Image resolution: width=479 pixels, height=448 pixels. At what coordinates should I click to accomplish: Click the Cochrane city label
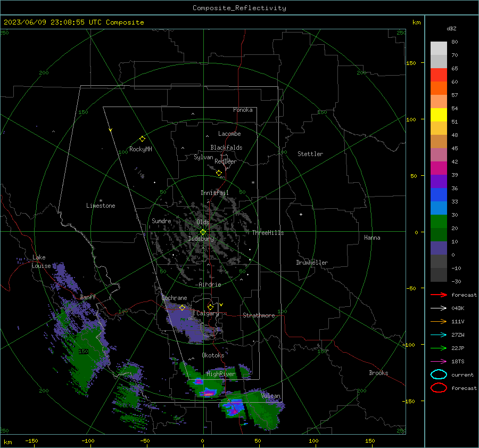pos(174,298)
